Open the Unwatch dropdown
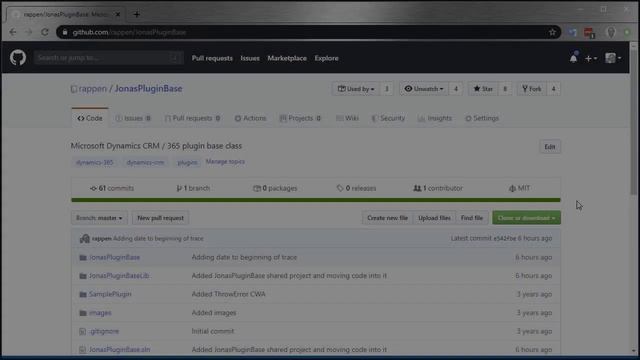Viewport: 640px width, 360px height. 424,89
